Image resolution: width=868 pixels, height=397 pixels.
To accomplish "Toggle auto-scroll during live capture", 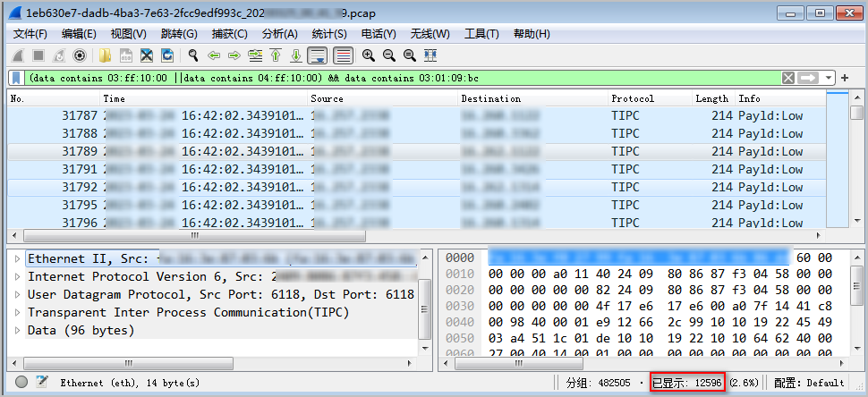I will (x=318, y=55).
